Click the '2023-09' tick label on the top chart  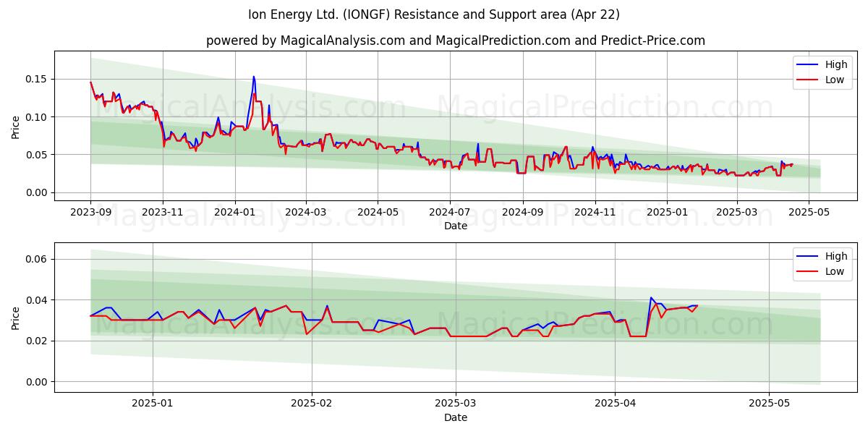pyautogui.click(x=90, y=213)
